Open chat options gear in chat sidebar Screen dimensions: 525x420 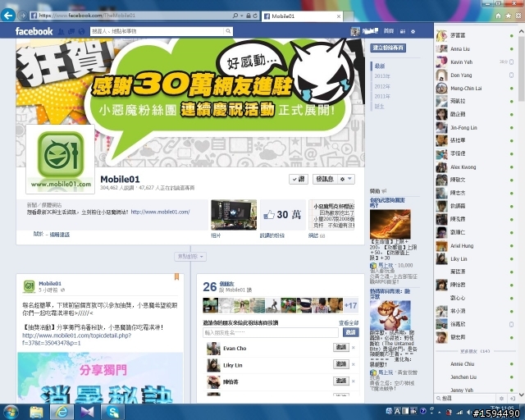[x=501, y=398]
